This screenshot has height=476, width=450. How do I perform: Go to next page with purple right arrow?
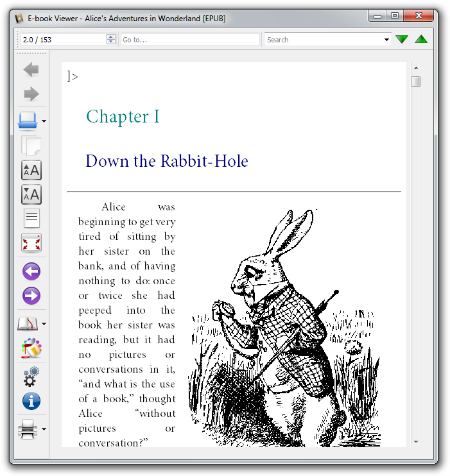pos(31,295)
